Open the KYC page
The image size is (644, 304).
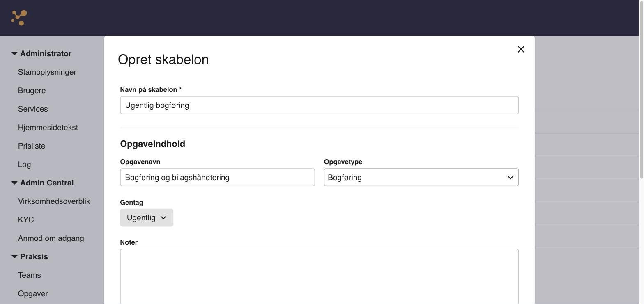coord(26,220)
